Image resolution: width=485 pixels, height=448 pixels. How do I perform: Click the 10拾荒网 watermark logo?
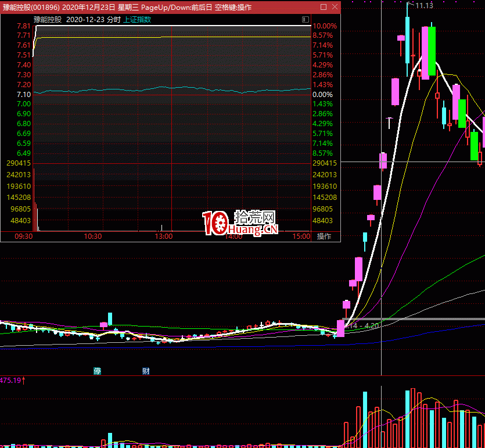pos(240,223)
